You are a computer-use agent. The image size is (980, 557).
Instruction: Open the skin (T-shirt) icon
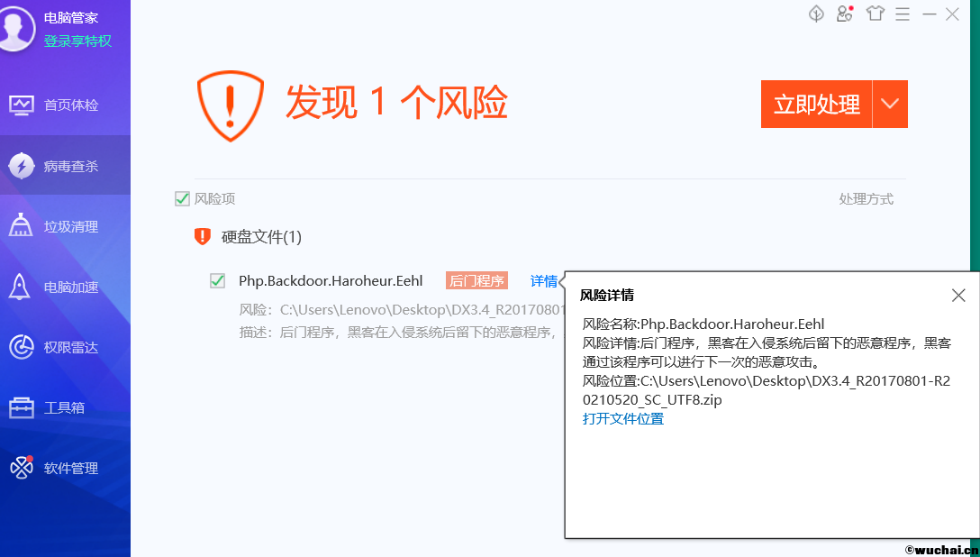pyautogui.click(x=875, y=14)
